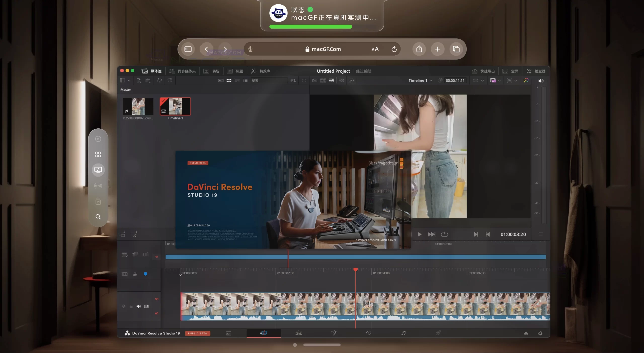Mute the A1 audio track speaker icon
Screen dimensions: 644x353
(139, 306)
